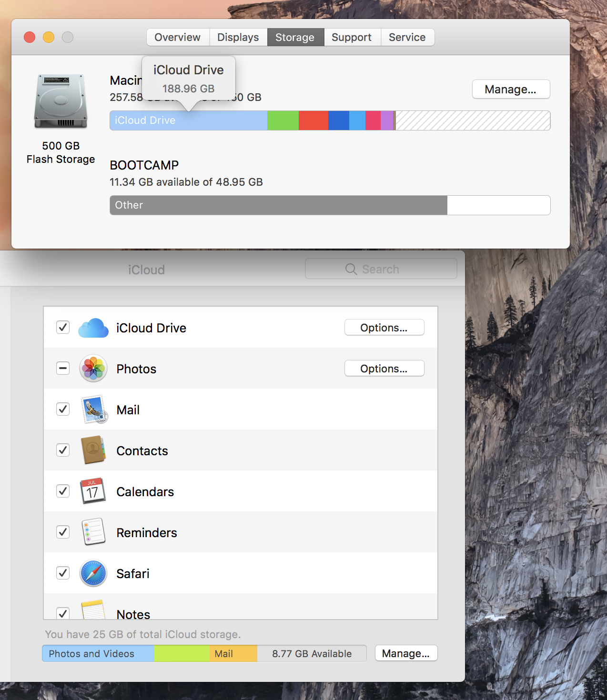Image resolution: width=607 pixels, height=700 pixels.
Task: Switch to the Overview tab
Action: [x=178, y=37]
